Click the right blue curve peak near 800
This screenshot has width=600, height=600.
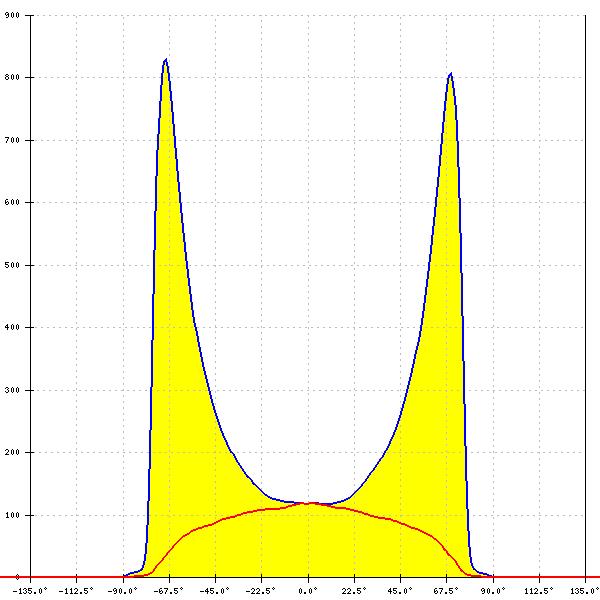coord(450,74)
